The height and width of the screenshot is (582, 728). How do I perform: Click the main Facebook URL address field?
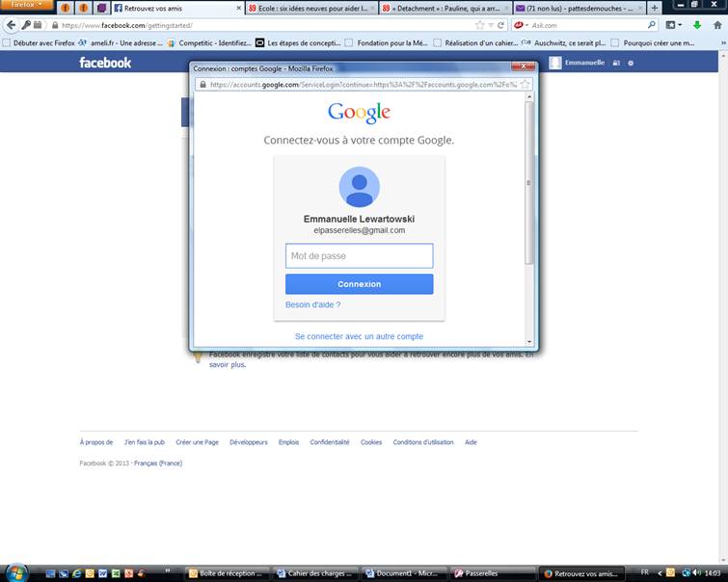pos(264,25)
